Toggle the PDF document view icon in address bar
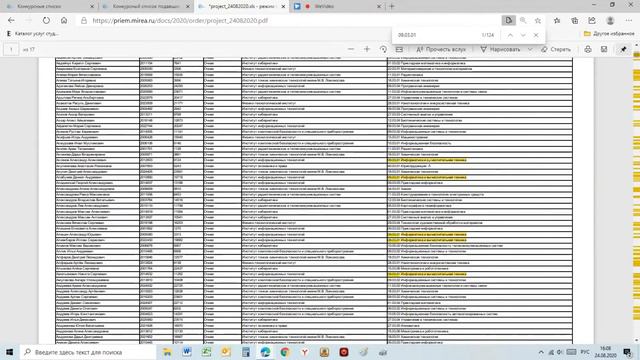The height and width of the screenshot is (360, 640). [509, 20]
